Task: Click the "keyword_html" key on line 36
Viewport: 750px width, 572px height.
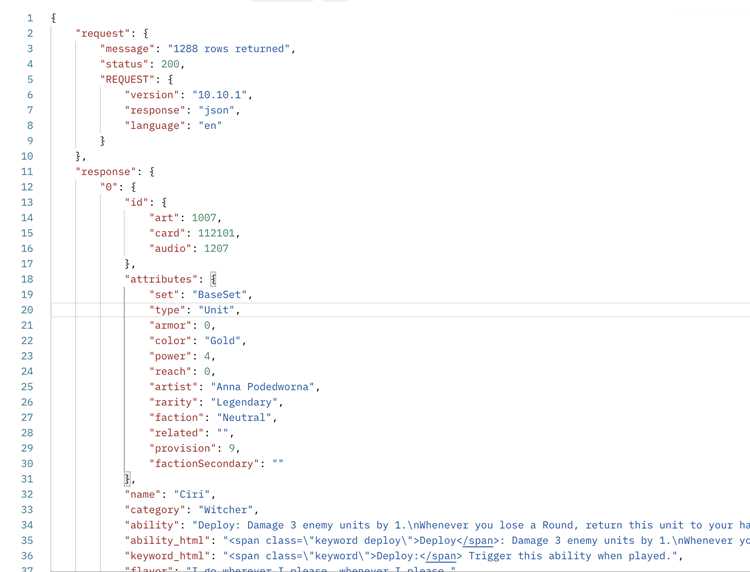Action: click(x=167, y=556)
